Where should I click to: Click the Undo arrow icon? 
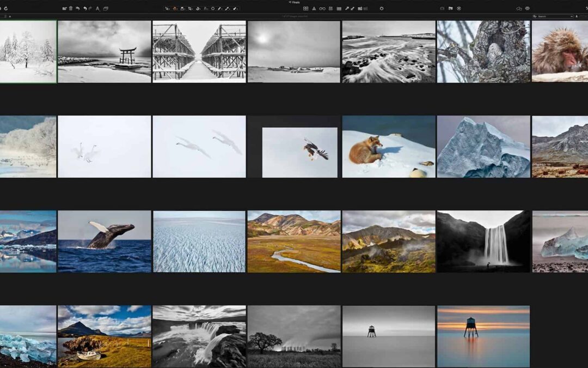(x=85, y=8)
